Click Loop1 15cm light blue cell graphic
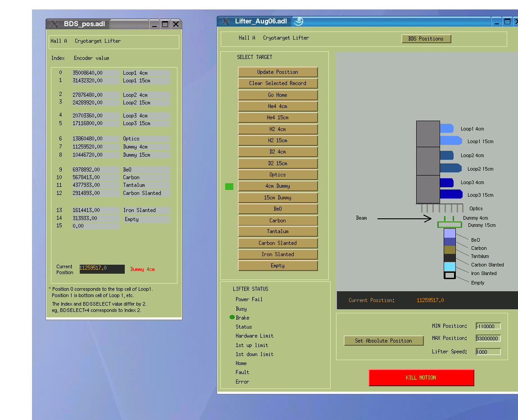This screenshot has width=518, height=420. tap(451, 140)
